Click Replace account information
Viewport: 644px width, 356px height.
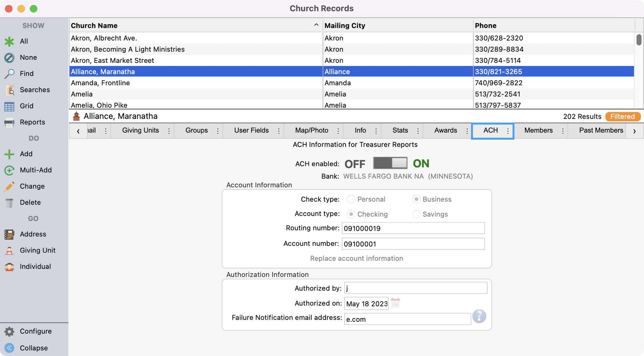356,258
